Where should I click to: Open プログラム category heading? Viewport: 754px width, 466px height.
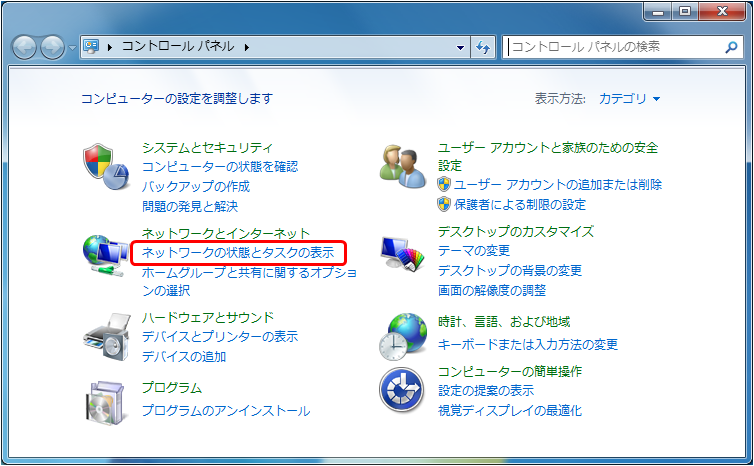tap(172, 388)
